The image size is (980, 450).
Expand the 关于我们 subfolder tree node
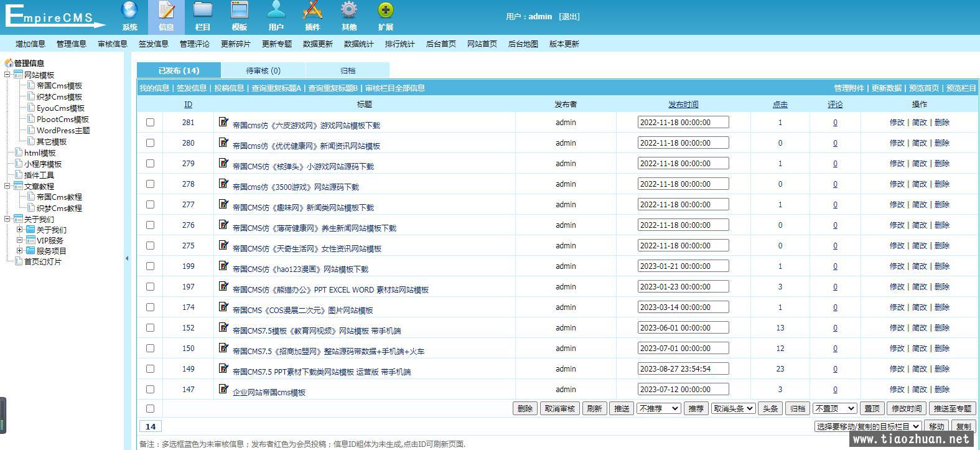tap(20, 230)
